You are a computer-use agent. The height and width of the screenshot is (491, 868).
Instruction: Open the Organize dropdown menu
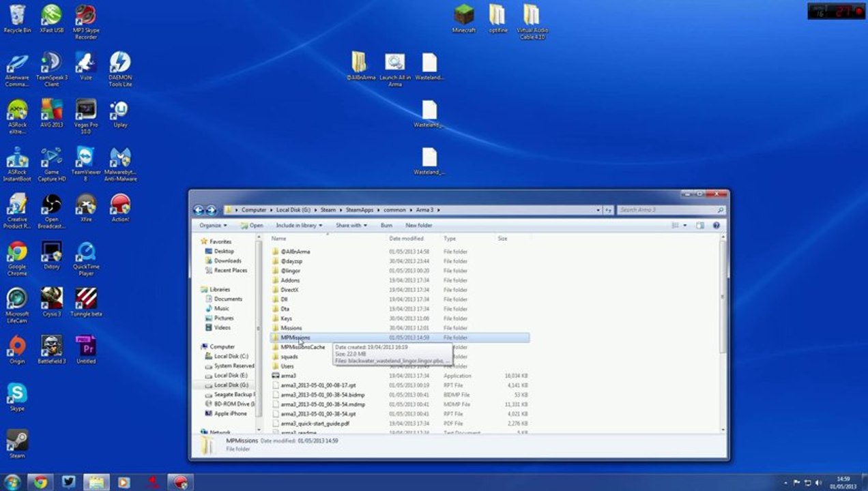(x=213, y=225)
